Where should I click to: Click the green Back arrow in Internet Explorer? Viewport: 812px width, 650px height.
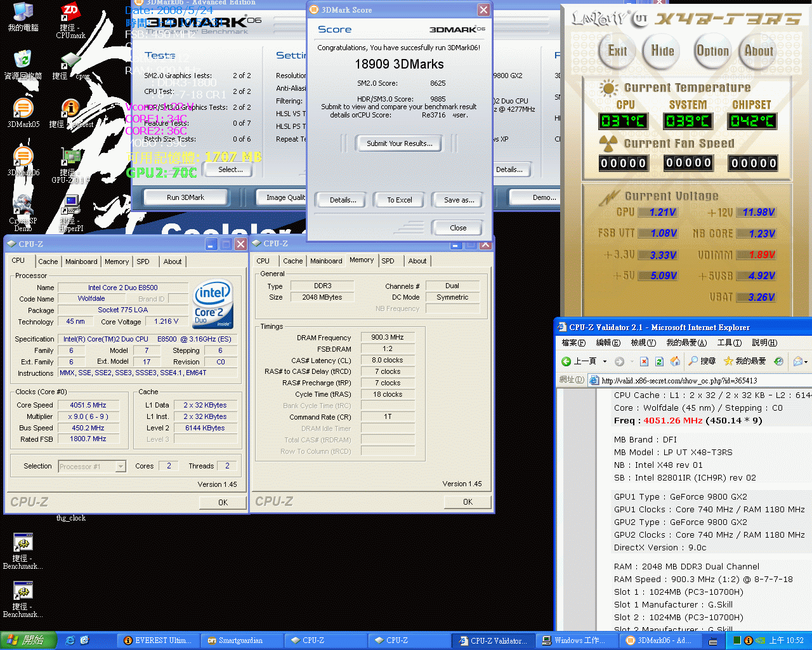click(x=566, y=361)
